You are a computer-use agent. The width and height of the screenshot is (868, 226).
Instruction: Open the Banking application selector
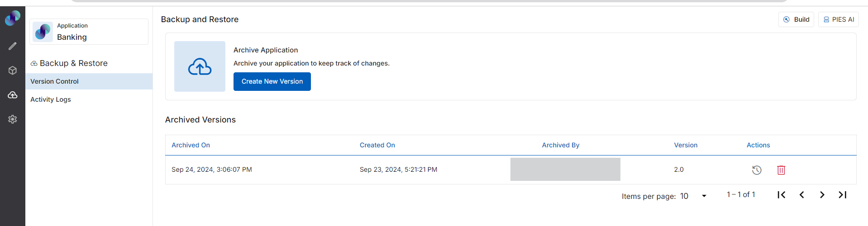click(89, 32)
